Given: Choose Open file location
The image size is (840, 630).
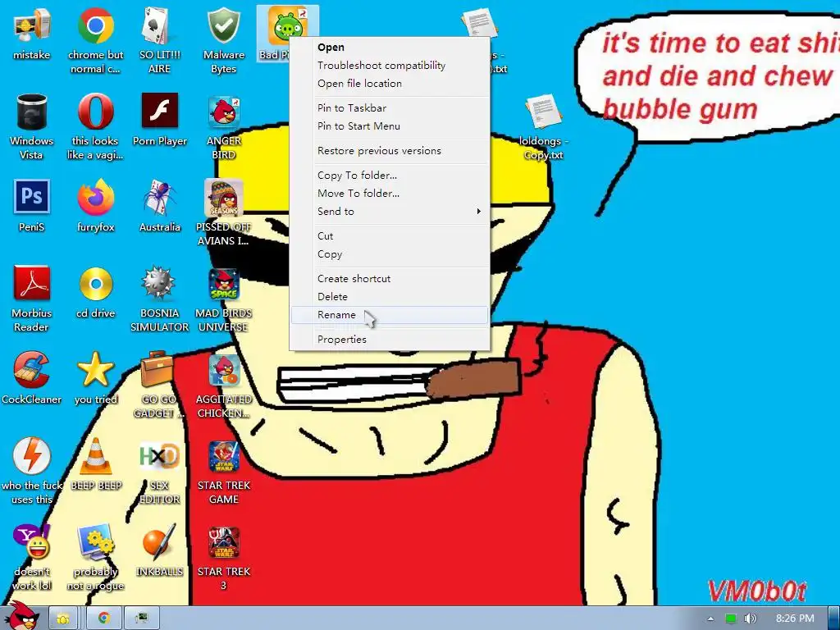Looking at the screenshot, I should [390, 84].
